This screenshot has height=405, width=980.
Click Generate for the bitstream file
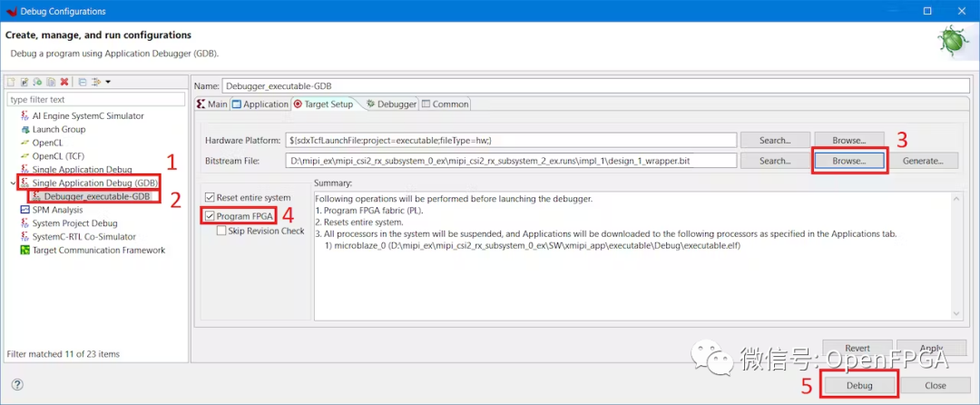coord(923,161)
